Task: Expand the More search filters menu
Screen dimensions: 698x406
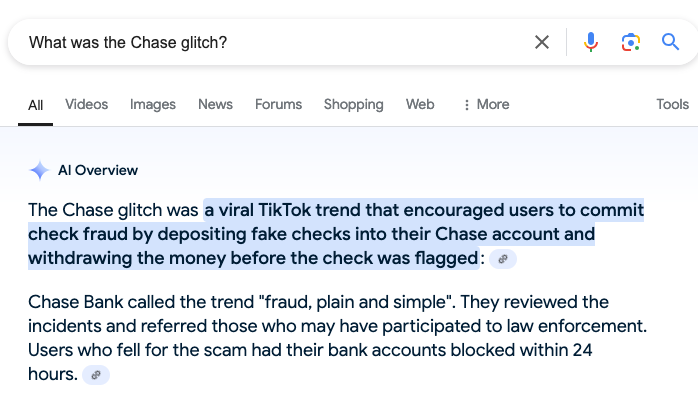Action: (486, 105)
